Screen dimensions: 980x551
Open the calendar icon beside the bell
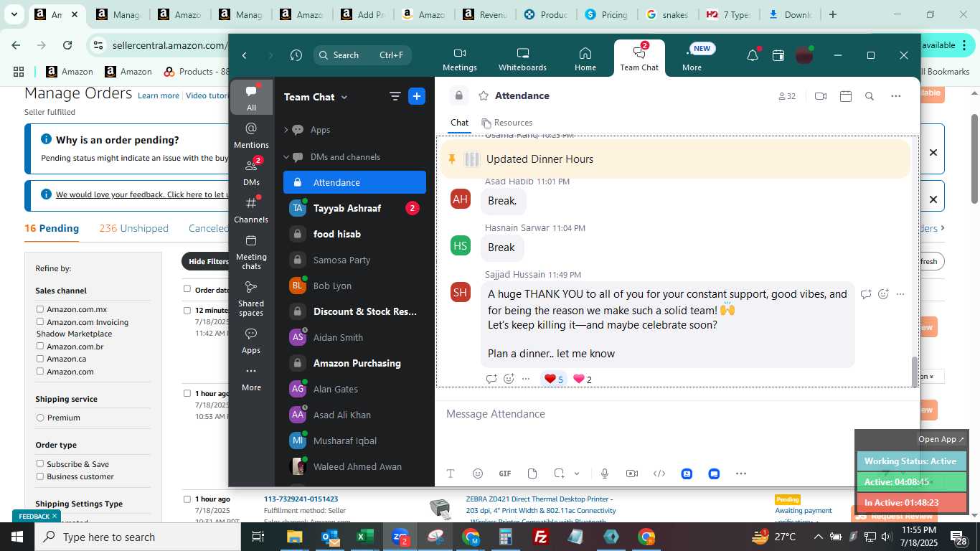(x=778, y=55)
